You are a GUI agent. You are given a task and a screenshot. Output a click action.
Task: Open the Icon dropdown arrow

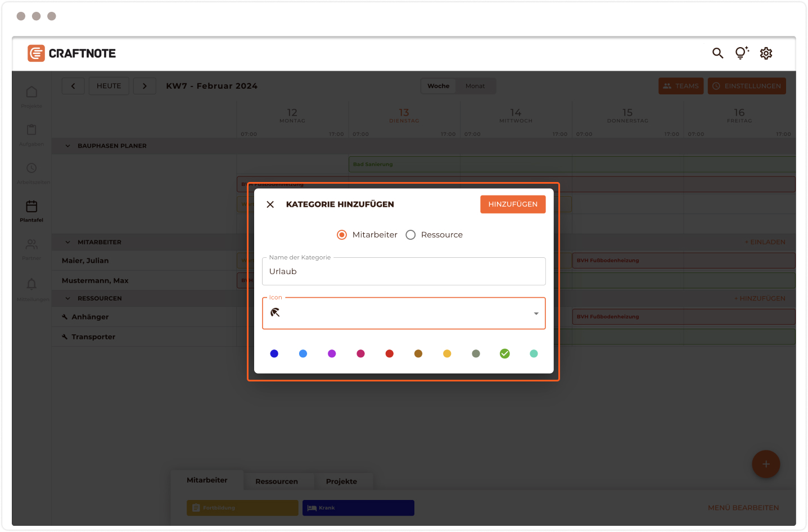[536, 313]
